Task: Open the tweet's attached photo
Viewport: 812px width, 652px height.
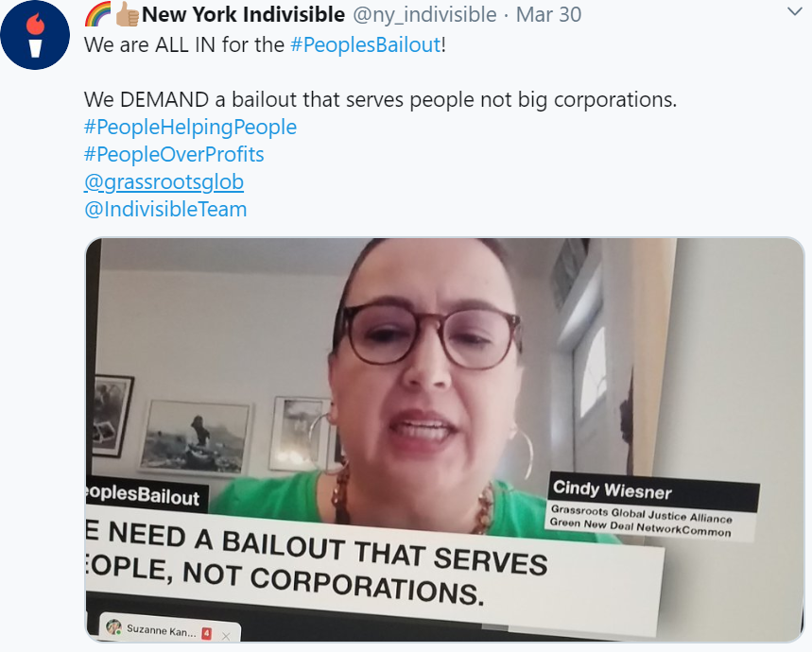Action: 444,439
